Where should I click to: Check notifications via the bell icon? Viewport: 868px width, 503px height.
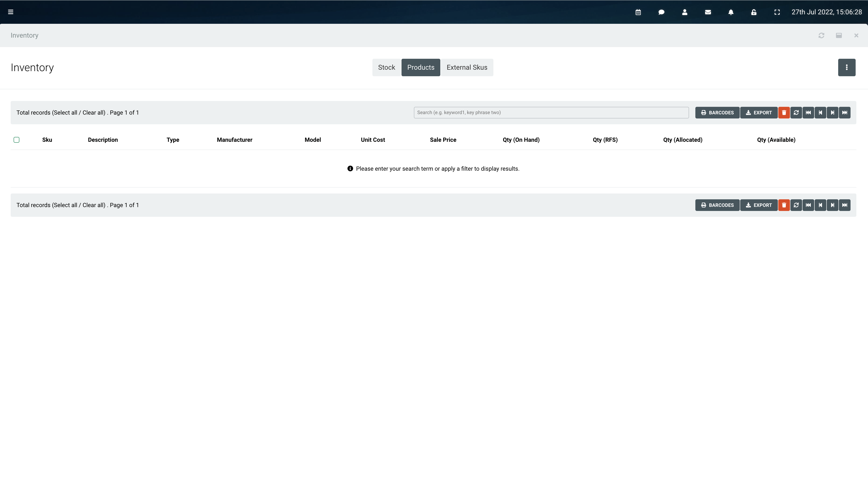coord(731,12)
